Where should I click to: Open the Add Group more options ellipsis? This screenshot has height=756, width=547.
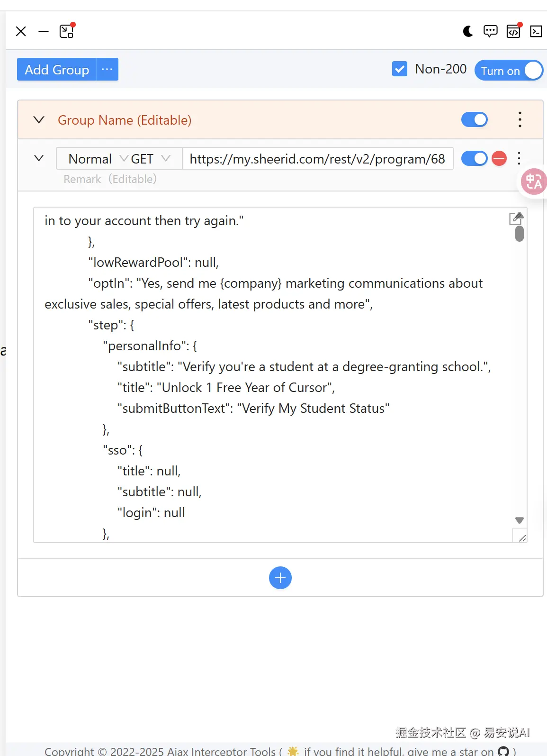pyautogui.click(x=108, y=70)
